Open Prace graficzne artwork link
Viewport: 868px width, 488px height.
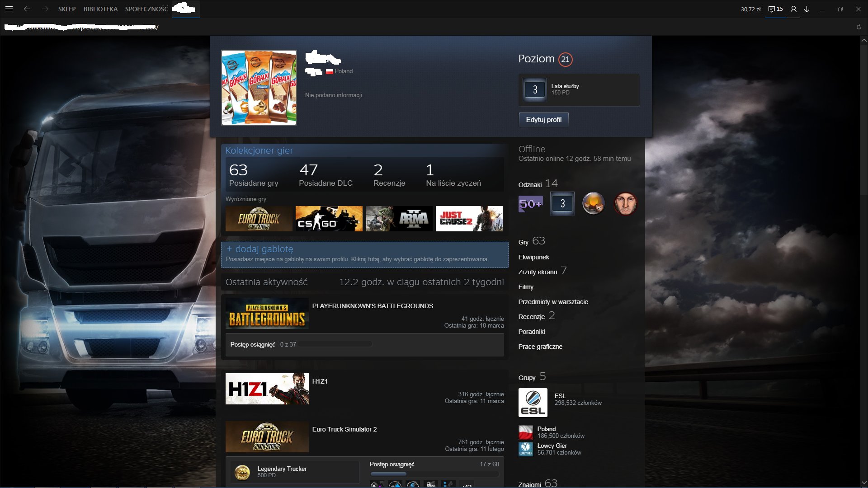[x=540, y=347]
